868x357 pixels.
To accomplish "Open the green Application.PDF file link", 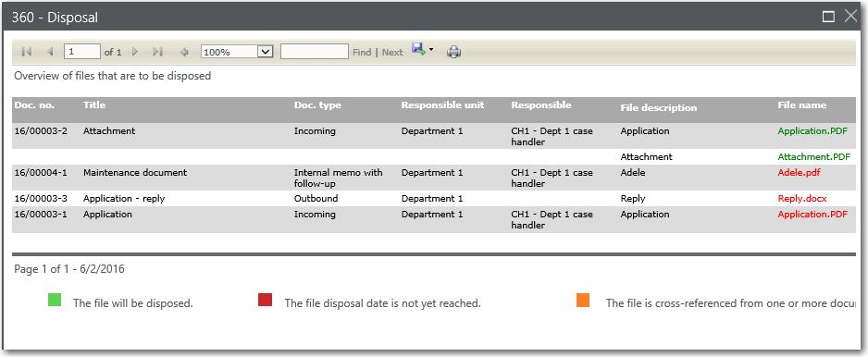I will pos(812,131).
